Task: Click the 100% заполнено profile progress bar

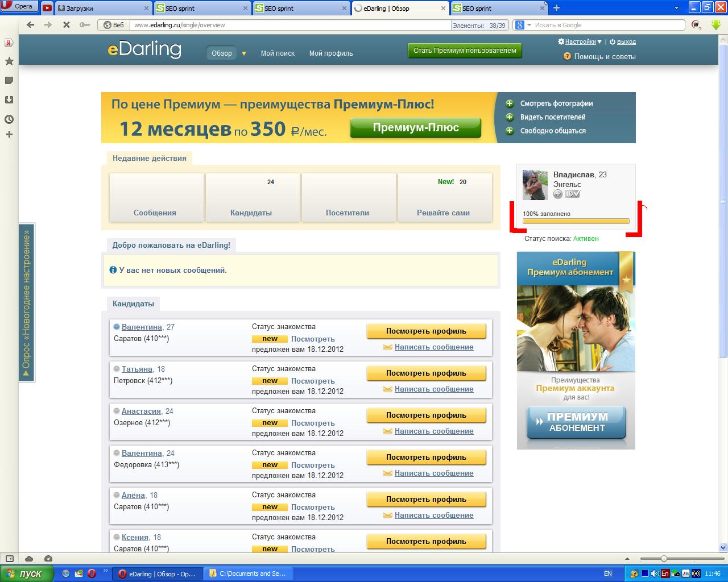Action: (576, 221)
